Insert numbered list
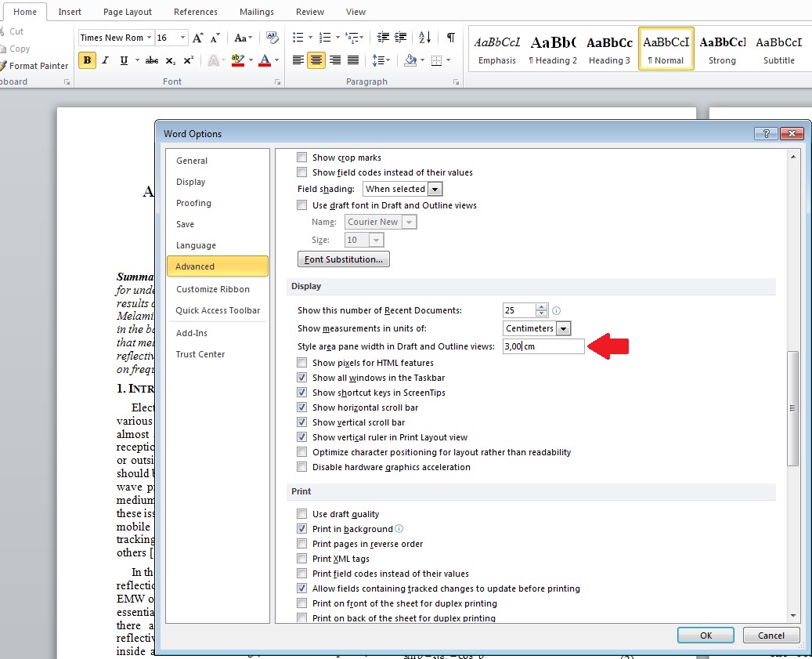Image resolution: width=812 pixels, height=659 pixels. (325, 38)
